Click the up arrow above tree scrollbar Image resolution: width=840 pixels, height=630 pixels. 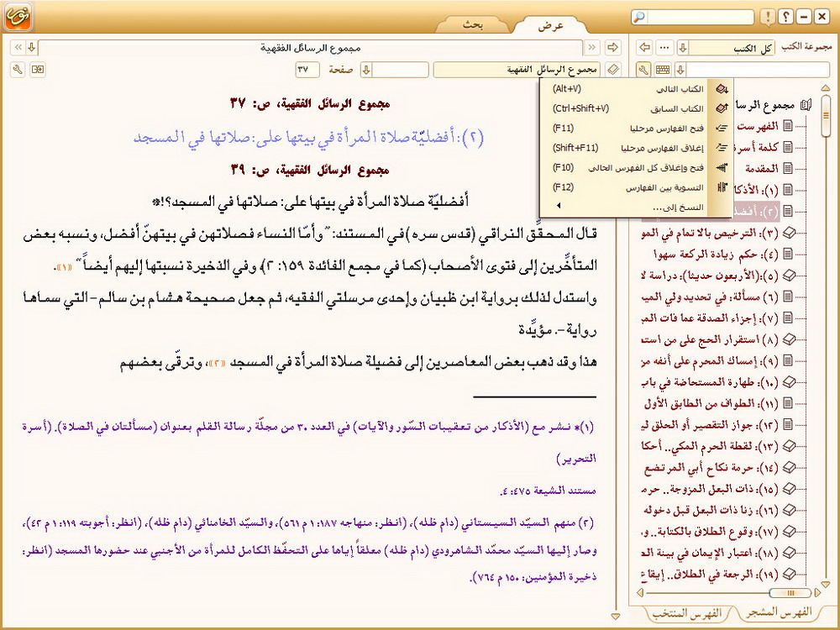[826, 87]
